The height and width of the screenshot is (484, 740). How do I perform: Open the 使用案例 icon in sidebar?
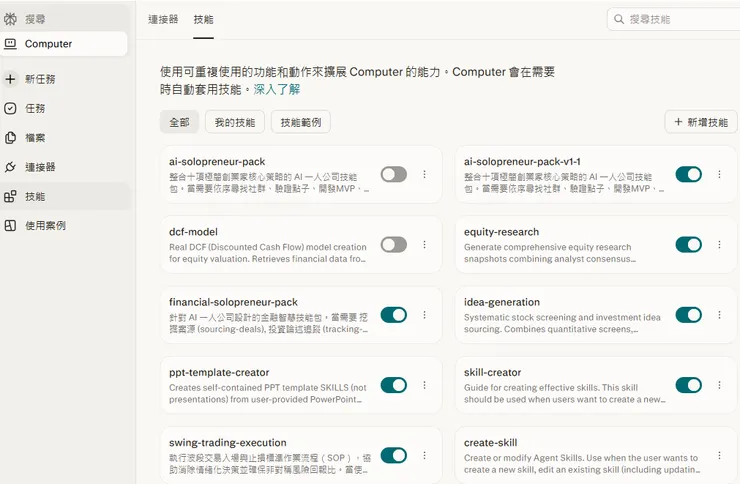click(10, 225)
